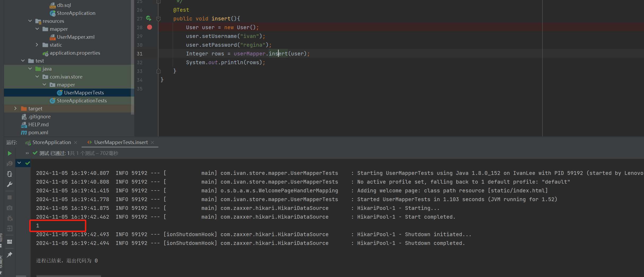The width and height of the screenshot is (644, 277).
Task: Close the UserMapperTests.insert run tab
Action: coord(152,142)
